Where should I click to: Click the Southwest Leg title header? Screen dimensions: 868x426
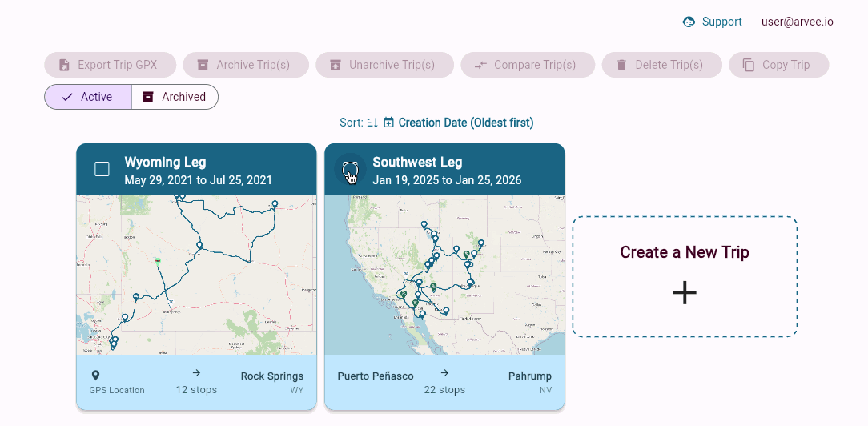pos(417,162)
